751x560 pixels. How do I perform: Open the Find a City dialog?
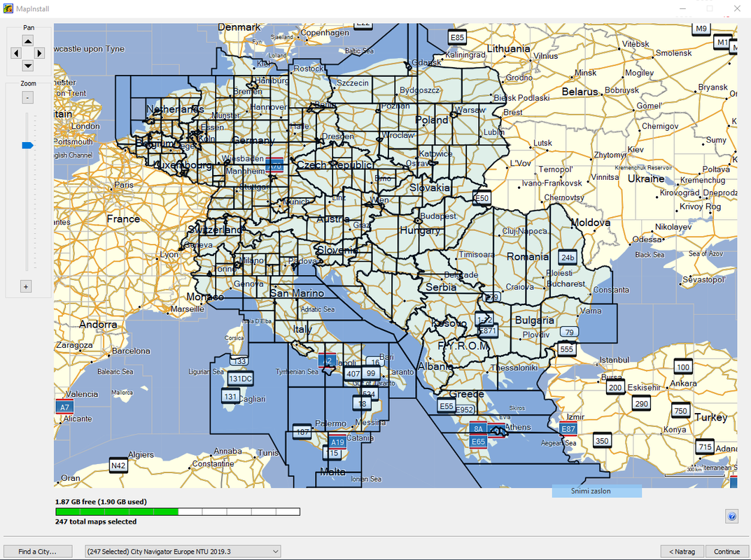[x=38, y=552]
